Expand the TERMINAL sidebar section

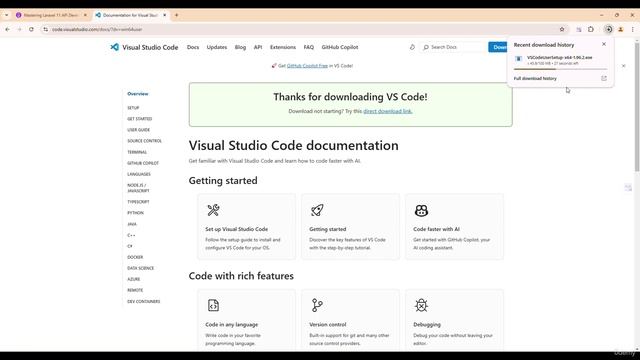point(137,152)
